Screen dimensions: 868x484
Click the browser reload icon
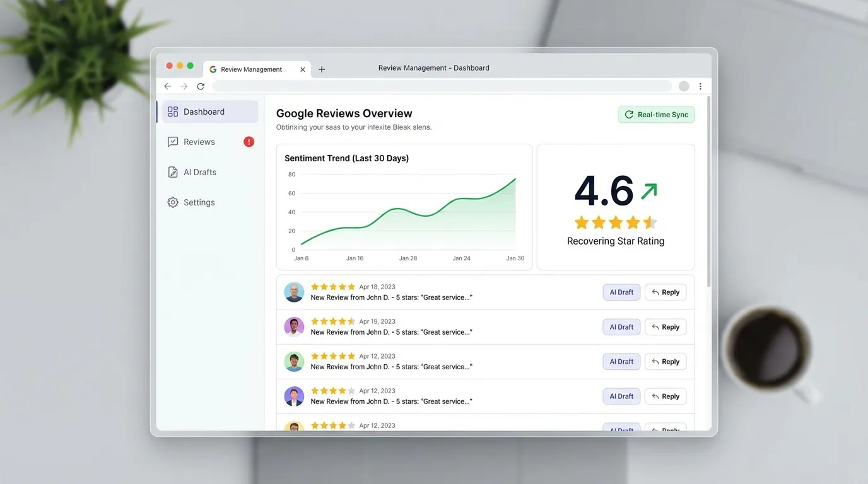click(201, 86)
